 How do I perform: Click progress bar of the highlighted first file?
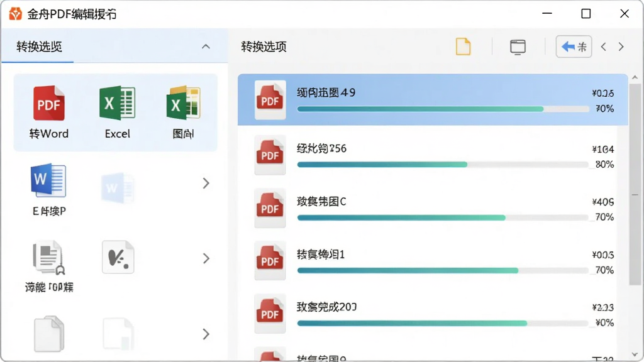click(x=443, y=109)
